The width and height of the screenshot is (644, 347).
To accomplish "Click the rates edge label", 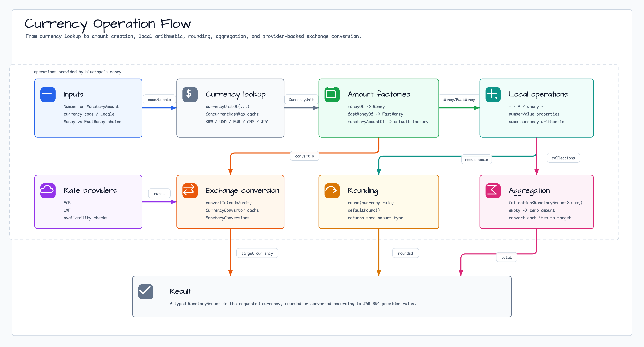I will (x=159, y=193).
